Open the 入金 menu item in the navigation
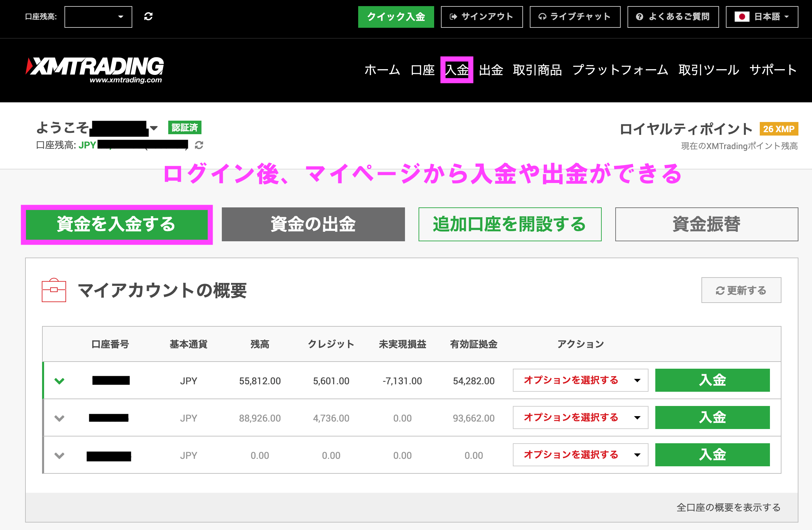 click(x=457, y=70)
